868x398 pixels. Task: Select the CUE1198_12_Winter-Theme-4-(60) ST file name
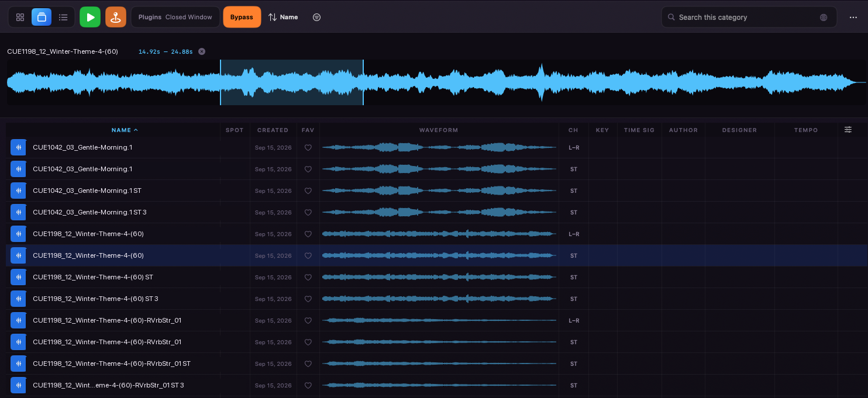93,277
